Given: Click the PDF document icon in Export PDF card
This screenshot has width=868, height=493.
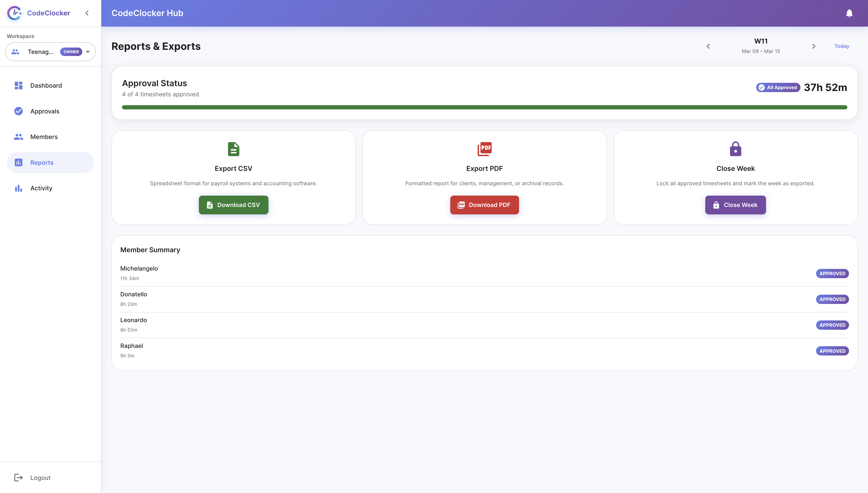Looking at the screenshot, I should pos(484,149).
